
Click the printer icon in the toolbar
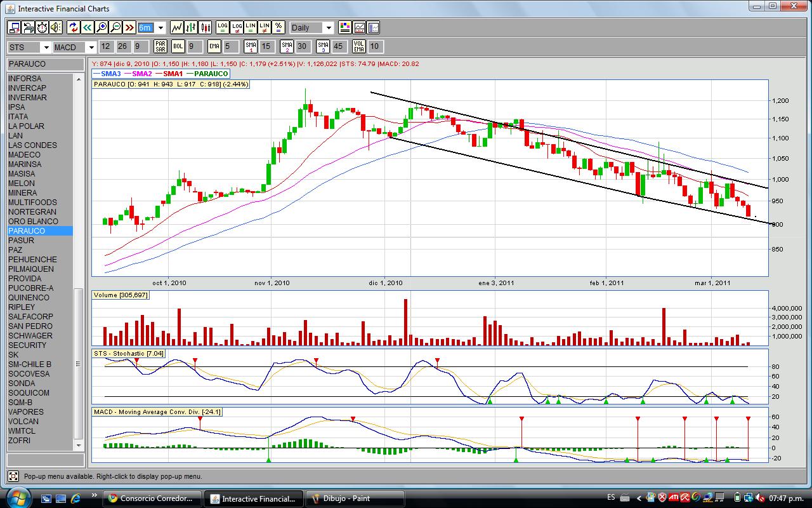28,27
